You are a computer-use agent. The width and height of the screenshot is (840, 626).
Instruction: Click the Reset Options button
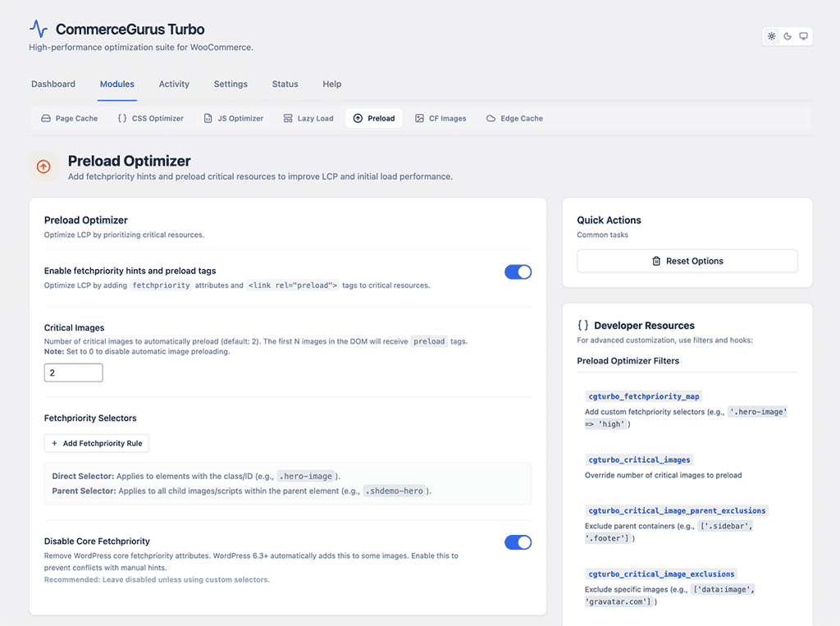(x=687, y=261)
